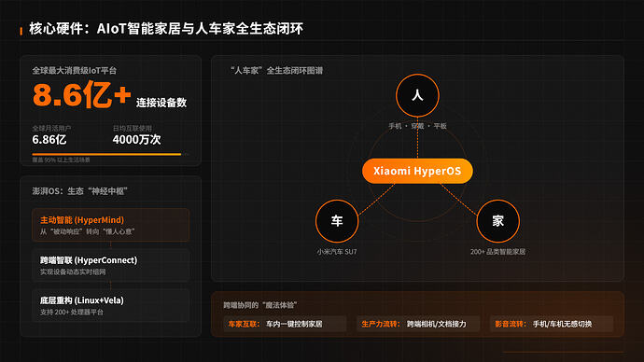This screenshot has height=362, width=644.
Task: Click the 小米汽车 SU7 caption
Action: point(337,252)
